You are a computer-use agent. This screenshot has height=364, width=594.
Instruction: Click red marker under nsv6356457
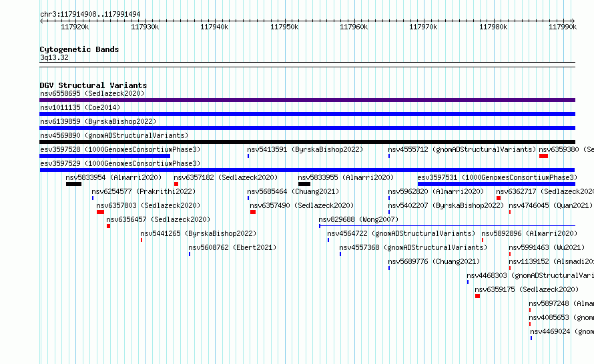(108, 226)
